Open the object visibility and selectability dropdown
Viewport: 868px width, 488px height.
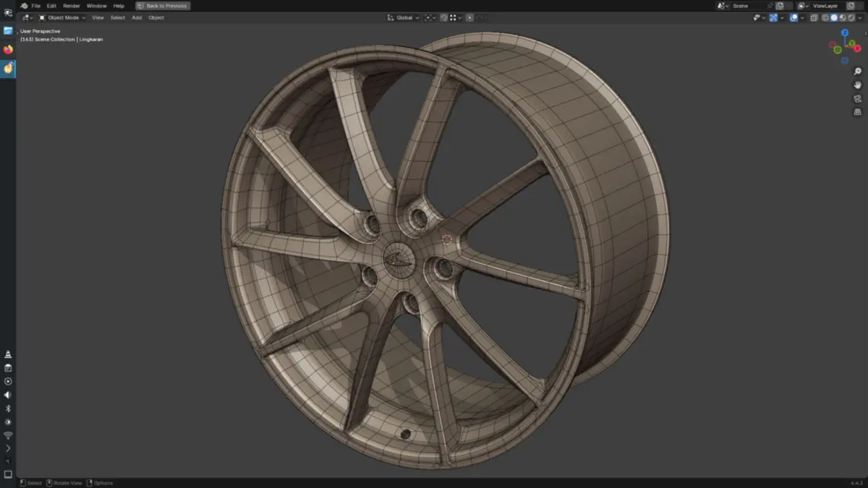point(759,17)
